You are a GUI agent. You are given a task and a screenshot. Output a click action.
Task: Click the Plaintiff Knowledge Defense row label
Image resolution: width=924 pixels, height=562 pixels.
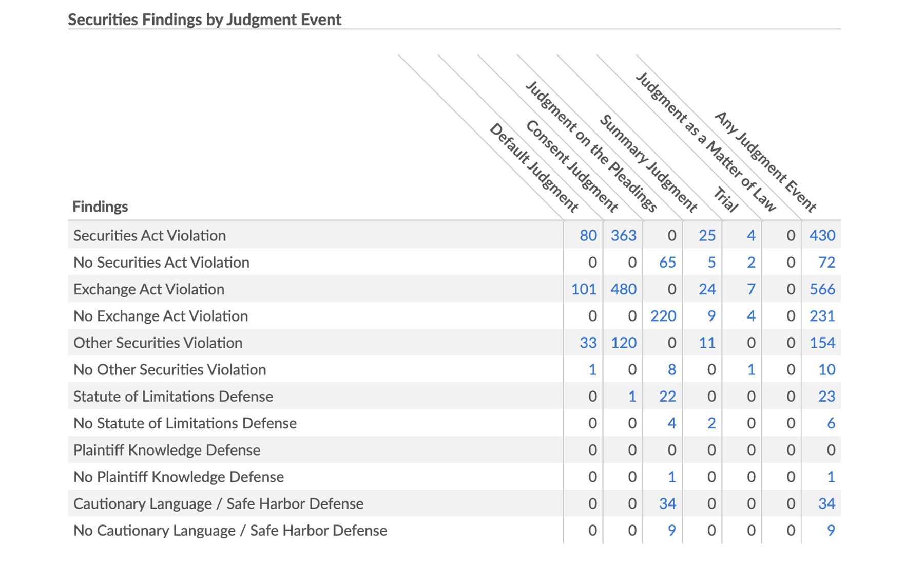[x=167, y=450]
